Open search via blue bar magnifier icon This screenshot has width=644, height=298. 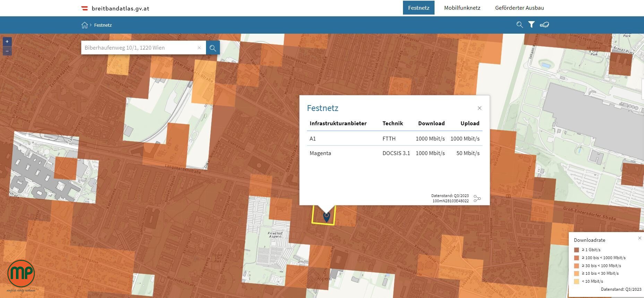[x=519, y=25]
